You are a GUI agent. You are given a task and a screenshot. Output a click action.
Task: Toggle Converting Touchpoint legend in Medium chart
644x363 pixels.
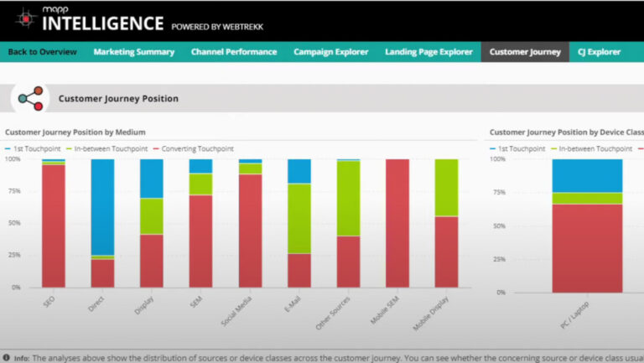point(193,148)
